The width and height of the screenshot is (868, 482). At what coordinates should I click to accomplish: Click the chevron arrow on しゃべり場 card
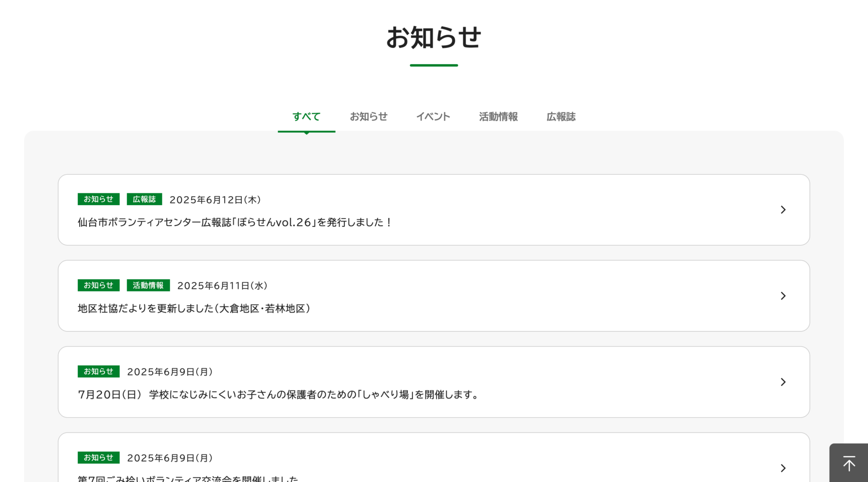[x=783, y=382]
